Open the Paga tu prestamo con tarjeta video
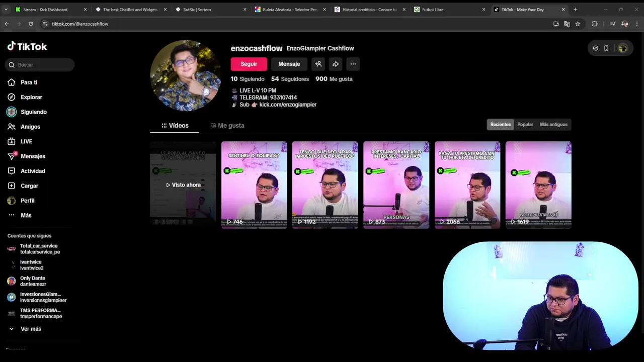 [467, 185]
